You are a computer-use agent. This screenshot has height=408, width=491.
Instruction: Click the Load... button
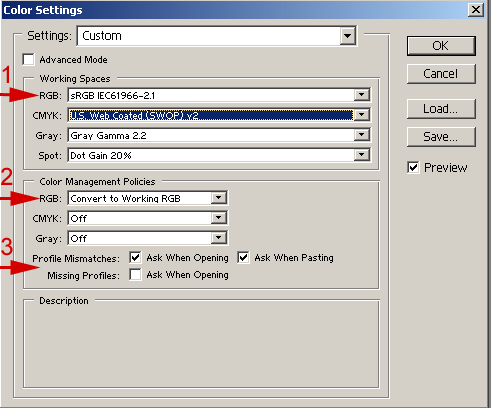click(441, 109)
